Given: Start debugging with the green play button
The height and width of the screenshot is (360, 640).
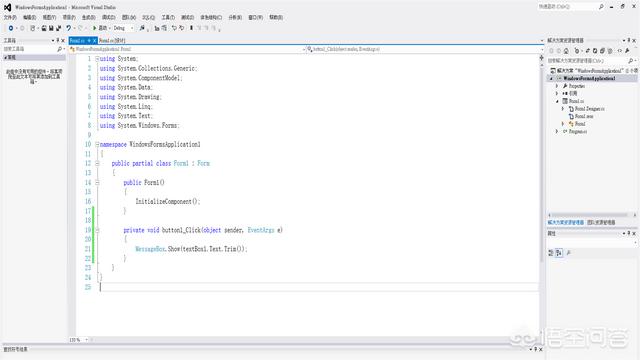Looking at the screenshot, I should pyautogui.click(x=94, y=28).
